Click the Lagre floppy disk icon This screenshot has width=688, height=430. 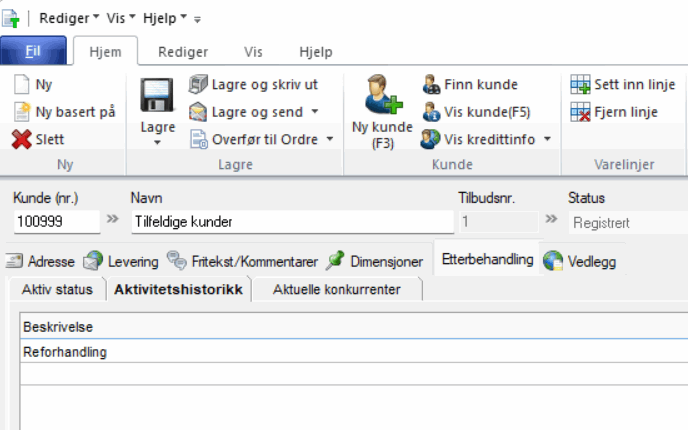(157, 98)
